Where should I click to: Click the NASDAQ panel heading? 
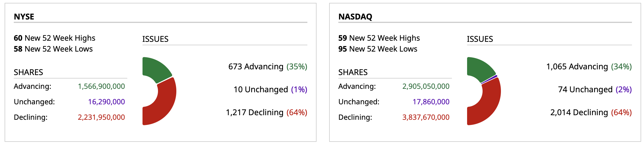355,17
